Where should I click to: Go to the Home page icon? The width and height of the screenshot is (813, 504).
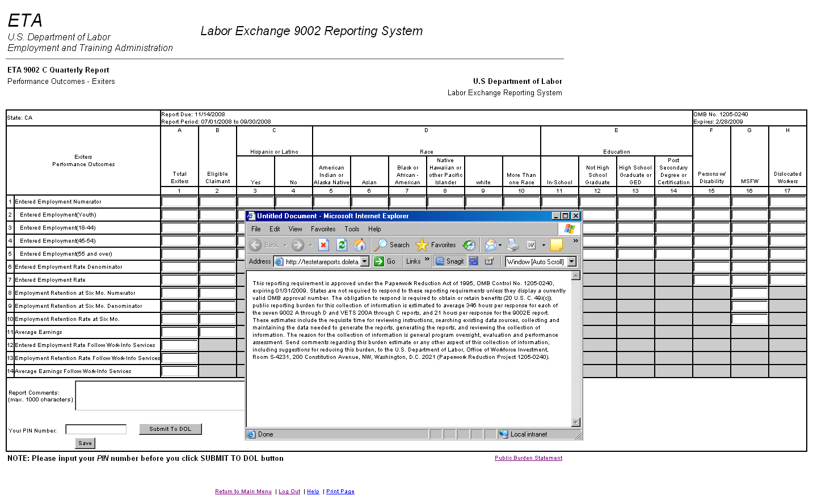coord(360,245)
